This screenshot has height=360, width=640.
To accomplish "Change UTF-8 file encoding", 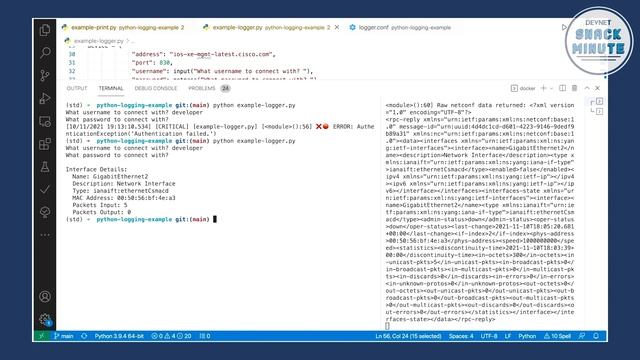I will click(x=489, y=336).
